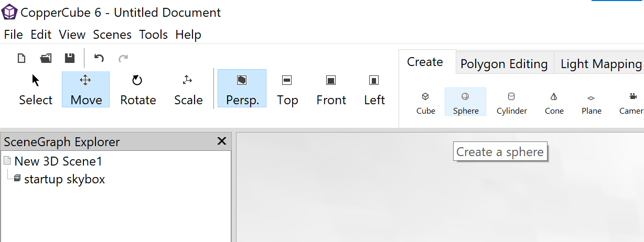Open the Scenes menu

[112, 35]
